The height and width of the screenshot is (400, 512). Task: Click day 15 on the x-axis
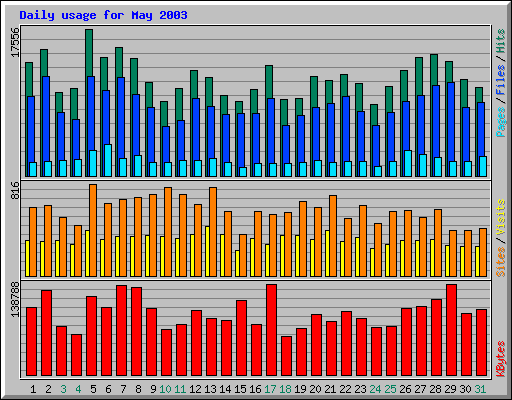tap(240, 389)
